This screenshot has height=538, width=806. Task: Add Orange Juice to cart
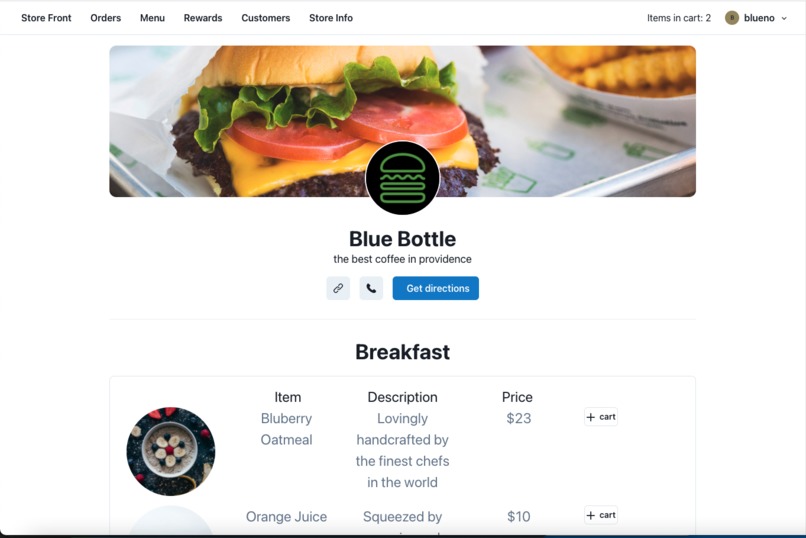coord(601,515)
